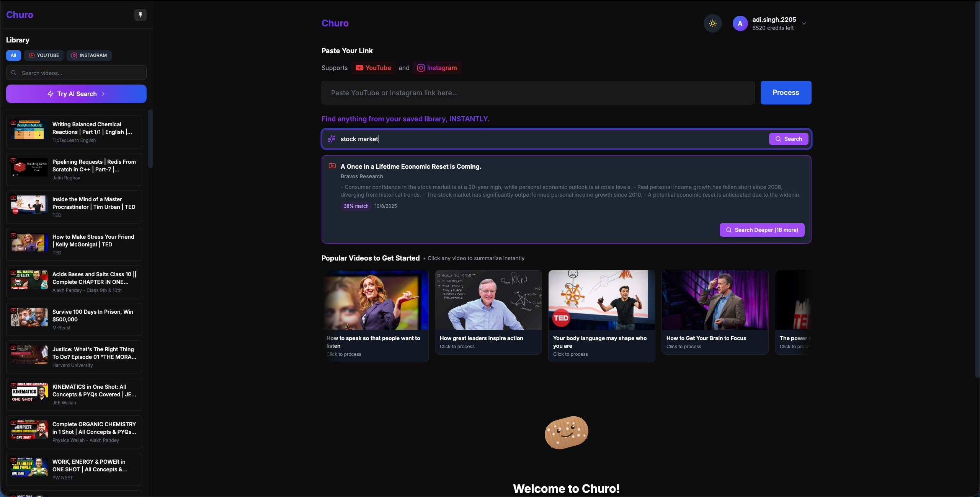This screenshot has width=980, height=497.
Task: Open Try AI Search
Action: coord(76,94)
